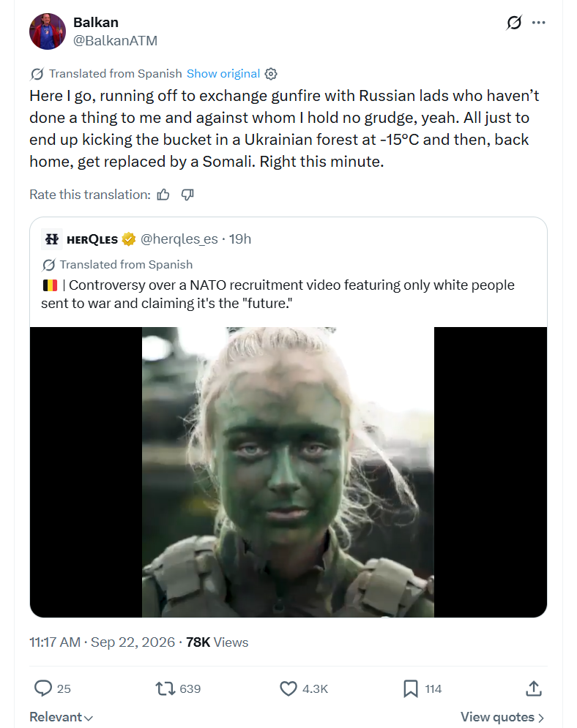Screen dimensions: 577x728
Task: Rate the translation with thumbs down
Action: tap(187, 195)
